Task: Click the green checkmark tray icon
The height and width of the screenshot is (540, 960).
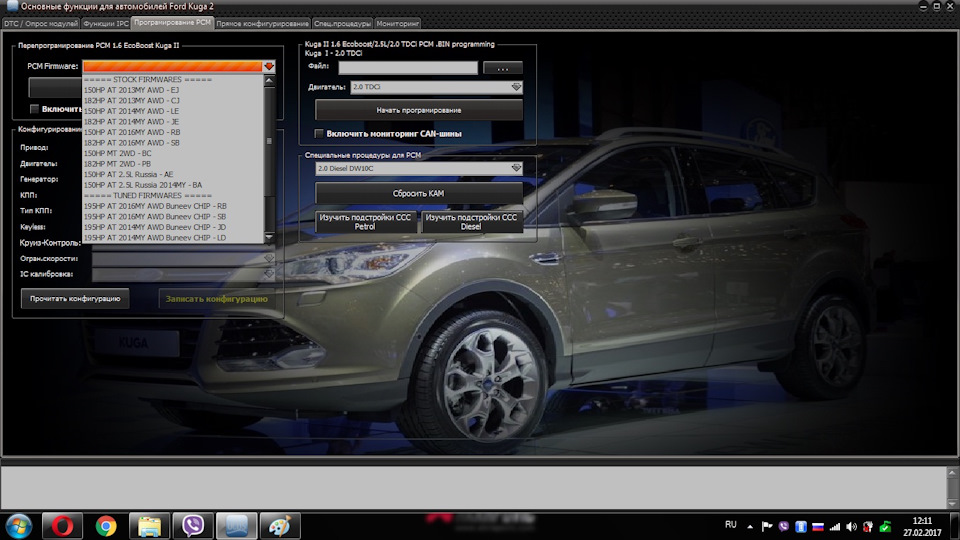Action: [885, 526]
